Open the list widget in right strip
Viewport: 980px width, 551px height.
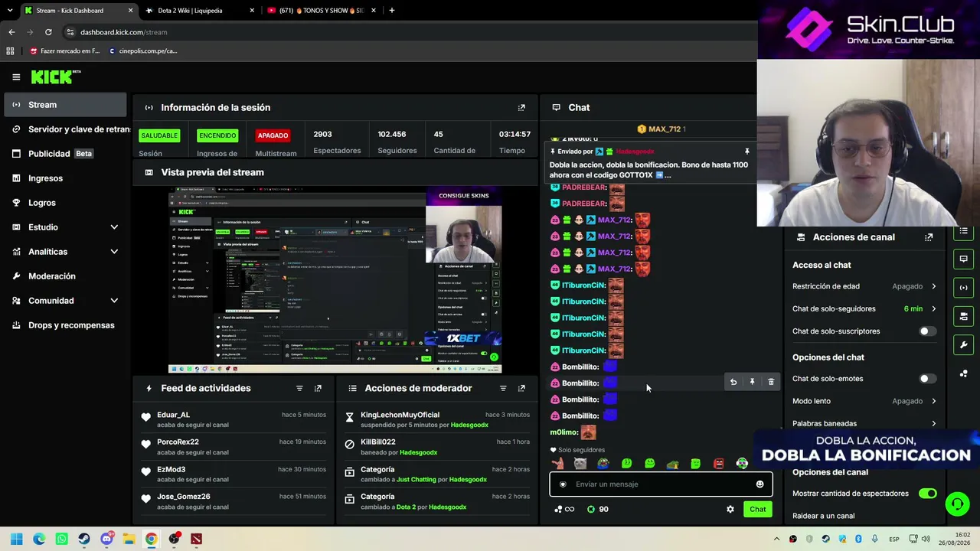pos(963,231)
